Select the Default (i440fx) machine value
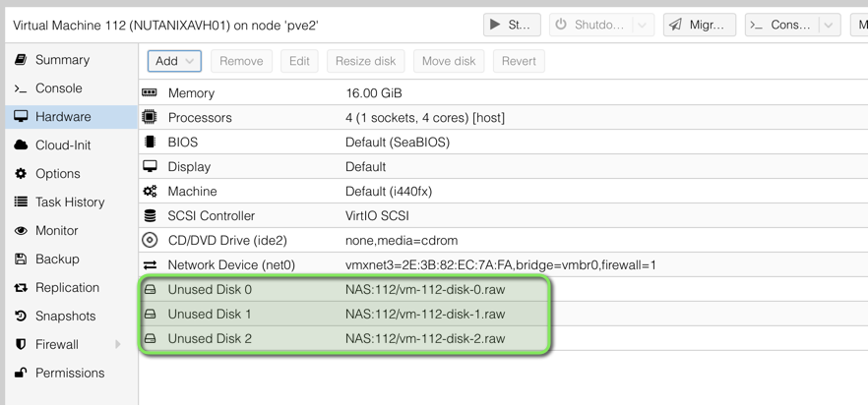Screen dimensions: 868x405 click(389, 192)
